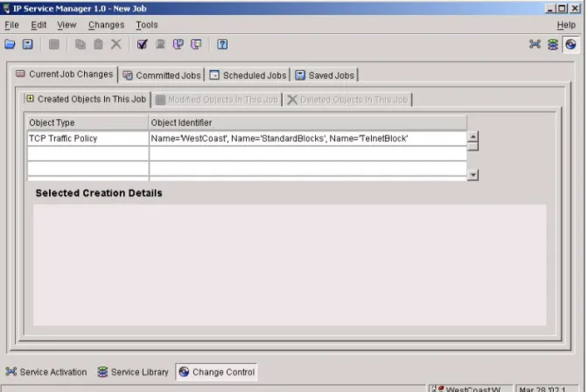Open the Edit menu
Screen dimensions: 588x392
point(38,24)
